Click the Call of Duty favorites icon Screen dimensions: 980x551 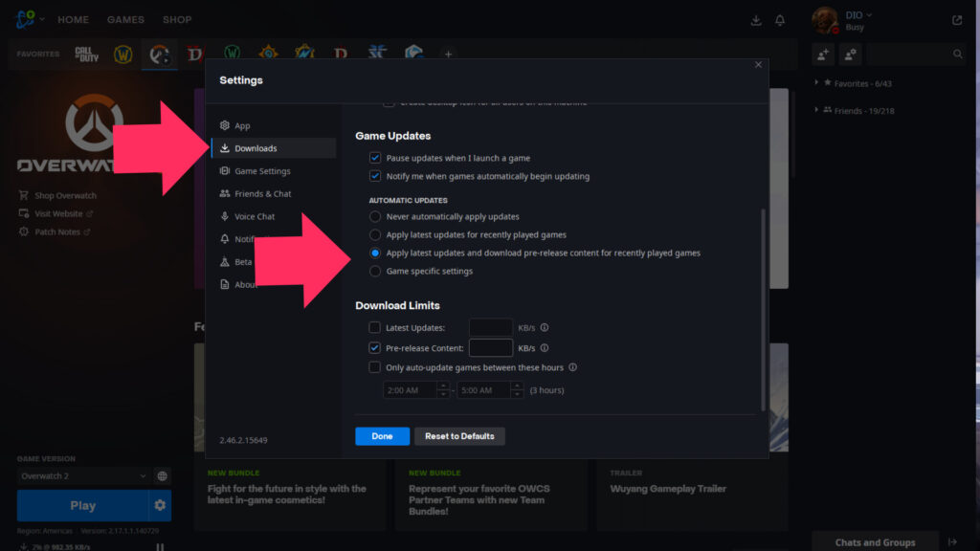(88, 55)
